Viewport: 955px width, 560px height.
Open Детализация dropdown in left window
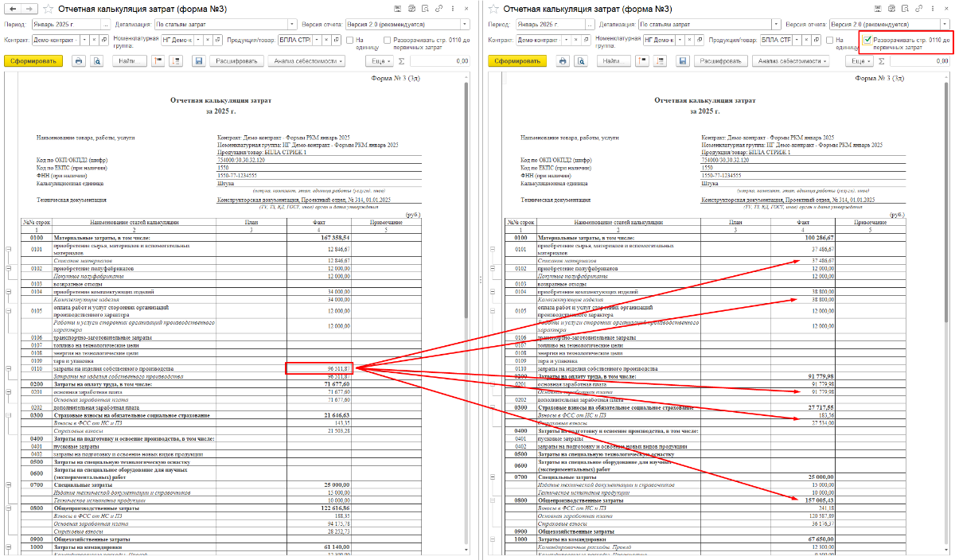click(294, 24)
